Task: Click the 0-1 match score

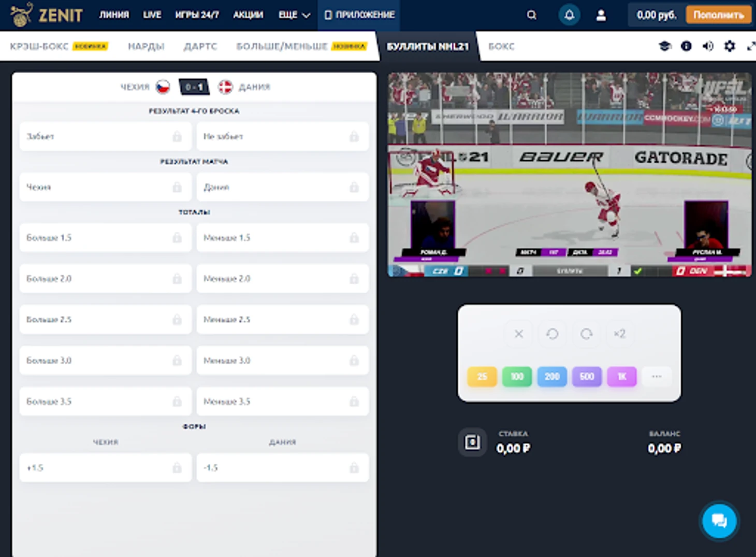Action: click(194, 87)
